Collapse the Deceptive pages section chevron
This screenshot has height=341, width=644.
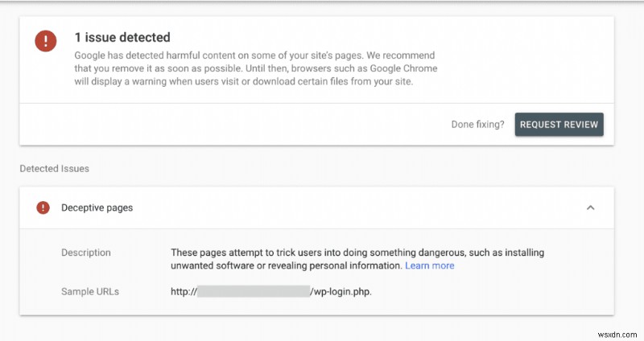[590, 207]
